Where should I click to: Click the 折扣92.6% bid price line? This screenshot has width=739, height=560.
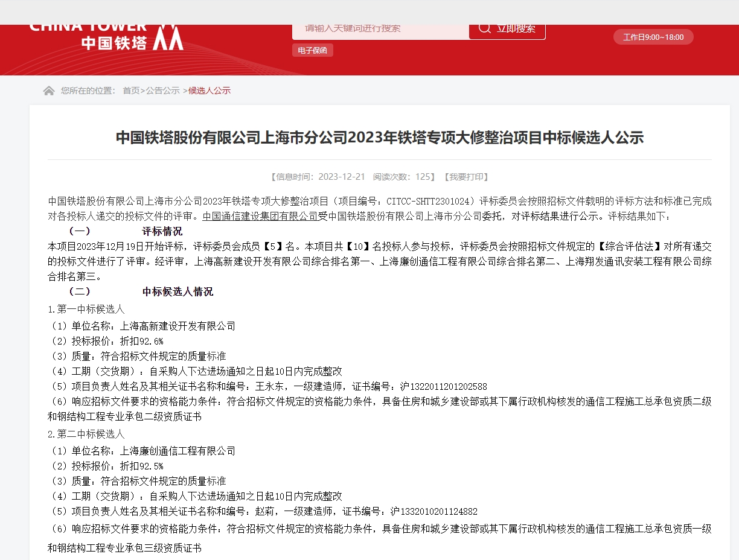pyautogui.click(x=106, y=341)
